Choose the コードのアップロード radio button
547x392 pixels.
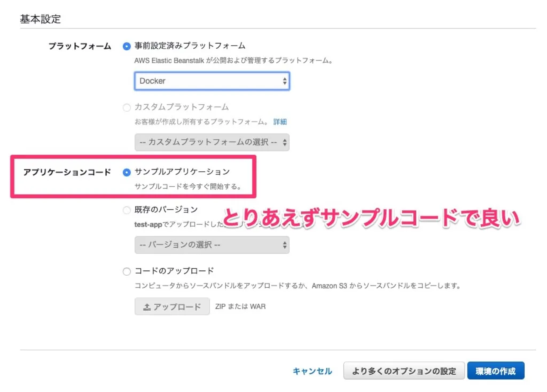127,271
